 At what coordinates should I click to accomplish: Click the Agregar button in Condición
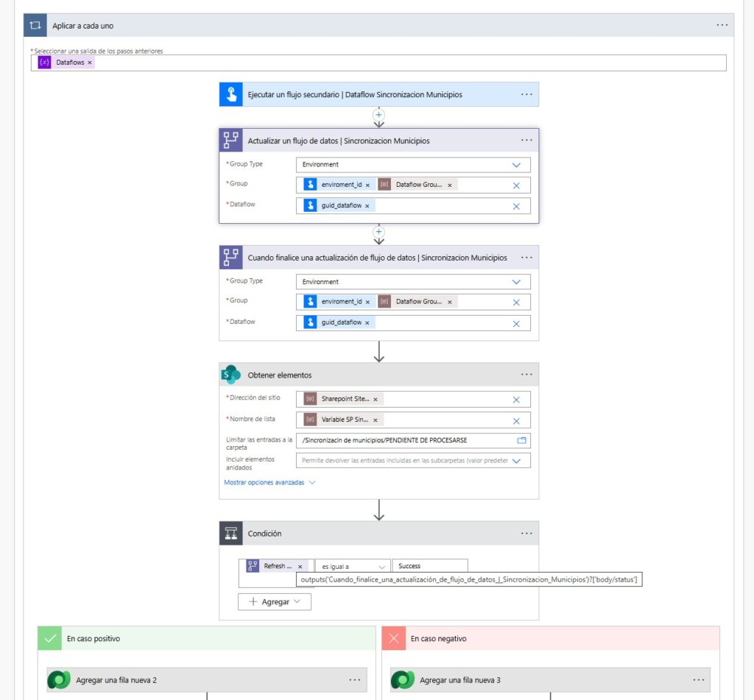(x=274, y=601)
